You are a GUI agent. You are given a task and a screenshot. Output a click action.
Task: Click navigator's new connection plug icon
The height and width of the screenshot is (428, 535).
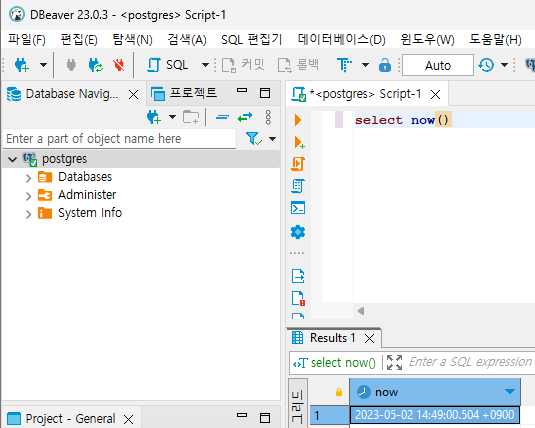[x=154, y=117]
